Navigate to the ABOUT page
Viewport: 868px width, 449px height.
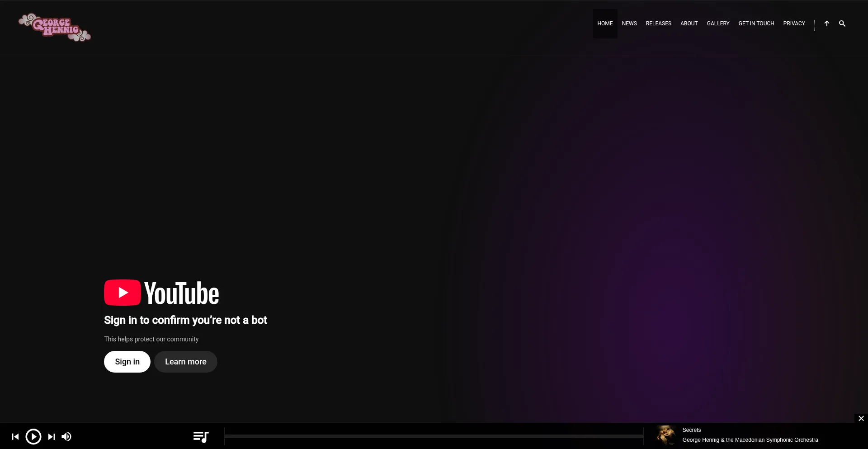pos(689,24)
